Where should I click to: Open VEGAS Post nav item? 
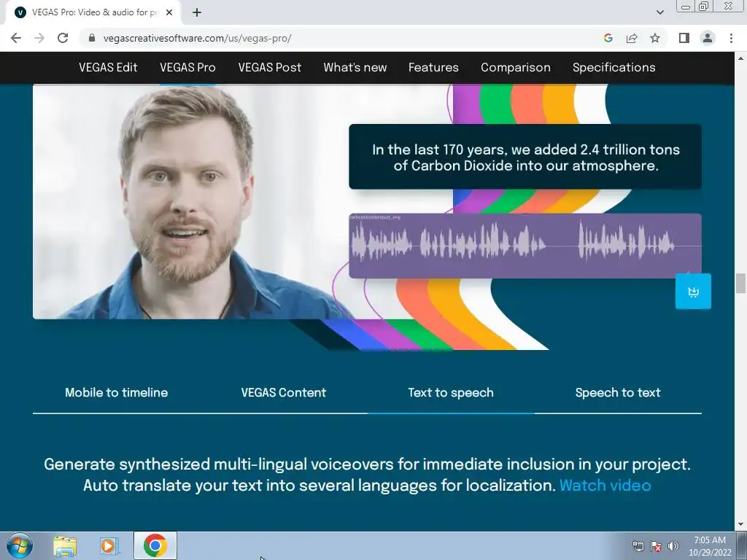[x=270, y=68]
